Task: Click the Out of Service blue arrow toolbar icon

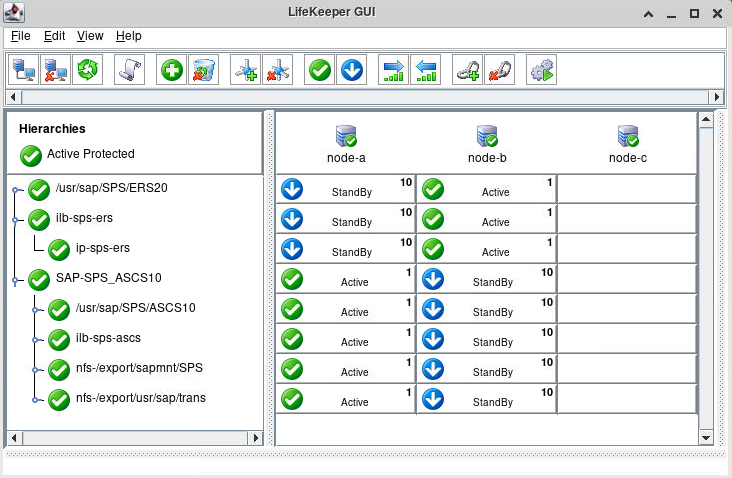Action: click(352, 70)
